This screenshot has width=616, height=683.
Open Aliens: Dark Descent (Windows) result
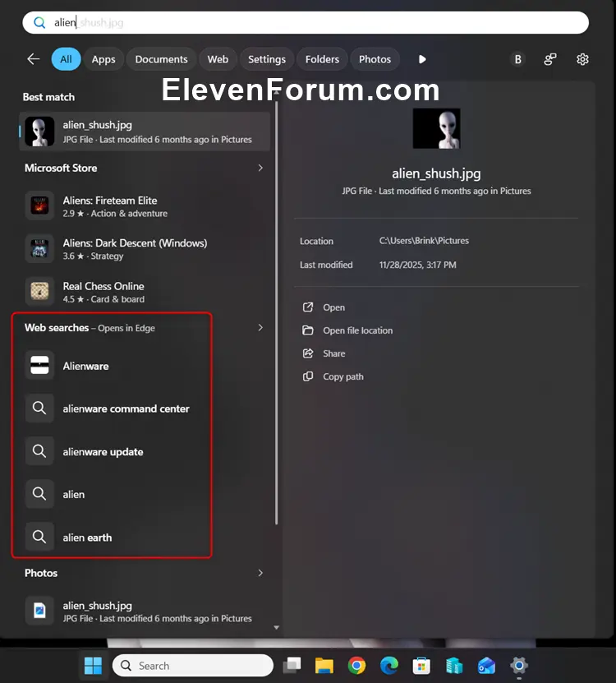pos(144,249)
